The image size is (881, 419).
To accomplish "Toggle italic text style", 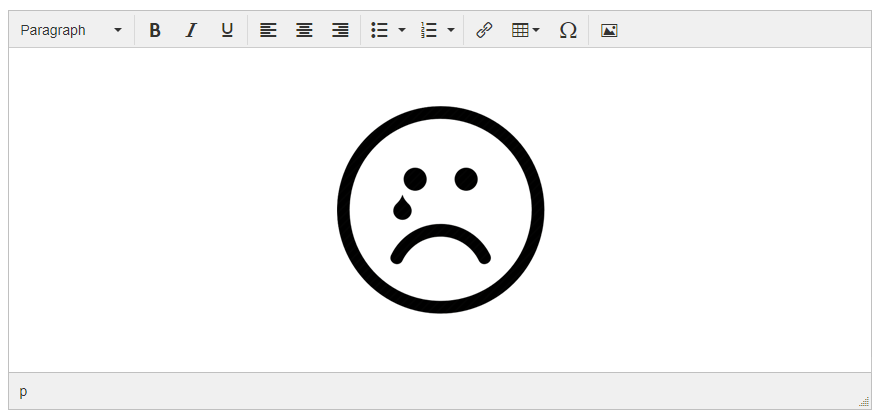I will (x=191, y=30).
